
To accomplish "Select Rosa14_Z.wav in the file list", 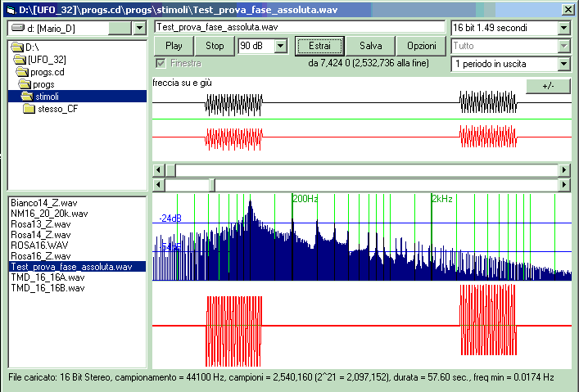I will [x=41, y=235].
